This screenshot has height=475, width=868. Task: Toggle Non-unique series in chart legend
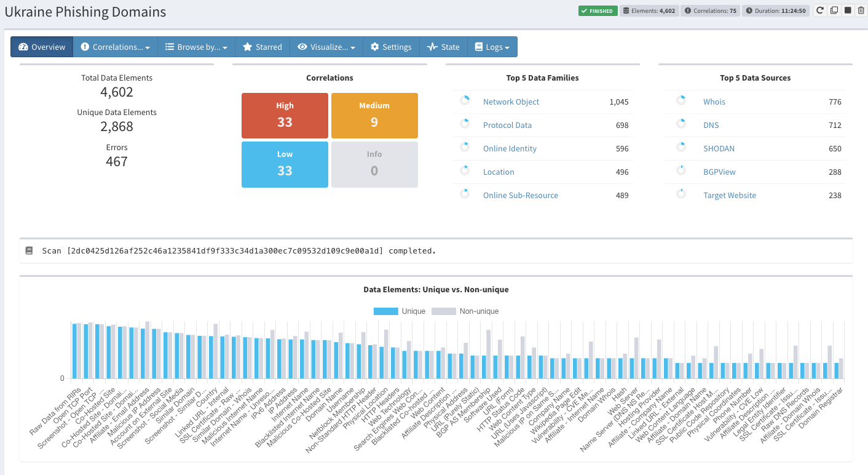tap(465, 311)
